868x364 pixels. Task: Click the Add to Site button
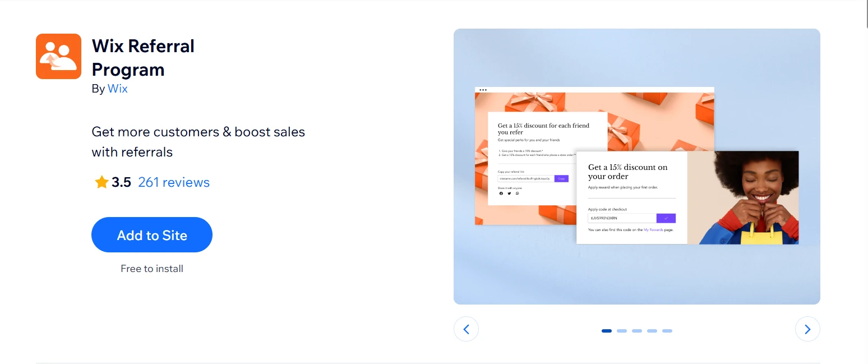pos(152,235)
